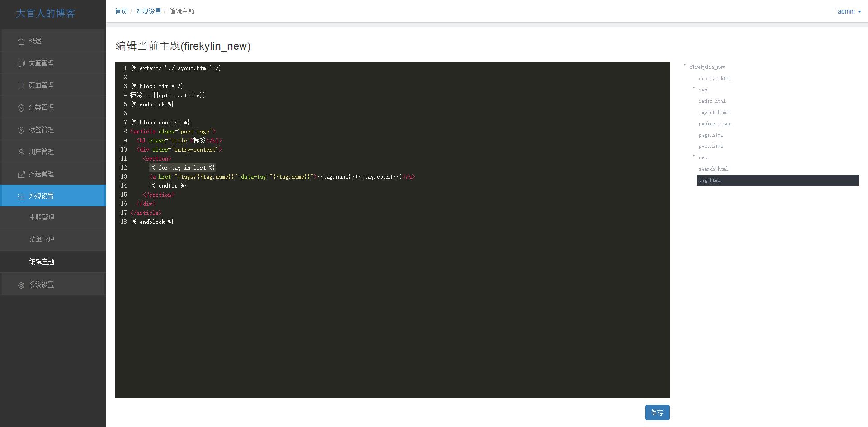Open the admin user dropdown
The image size is (868, 427).
(x=849, y=11)
